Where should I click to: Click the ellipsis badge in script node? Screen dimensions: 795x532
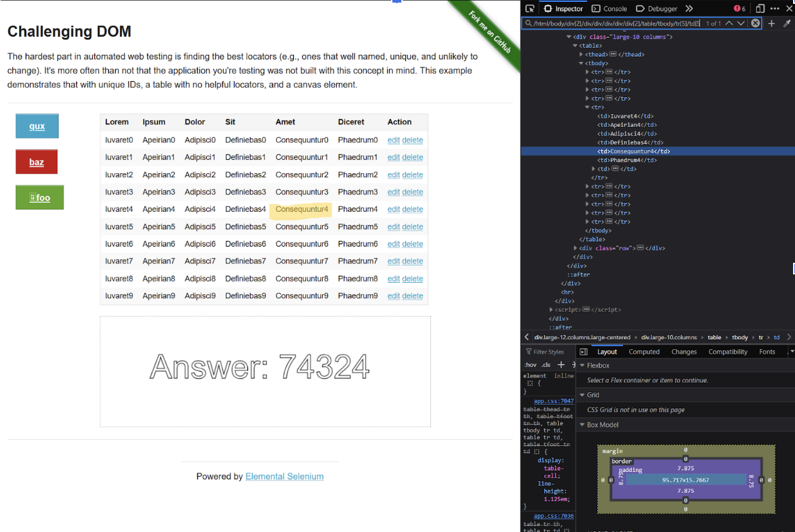[x=586, y=309]
